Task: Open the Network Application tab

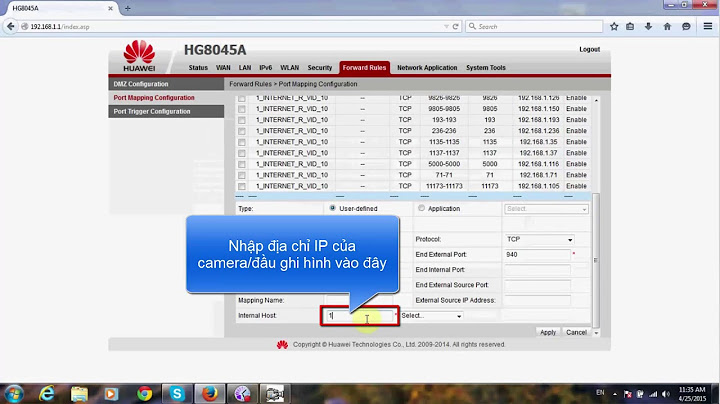Action: 427,67
